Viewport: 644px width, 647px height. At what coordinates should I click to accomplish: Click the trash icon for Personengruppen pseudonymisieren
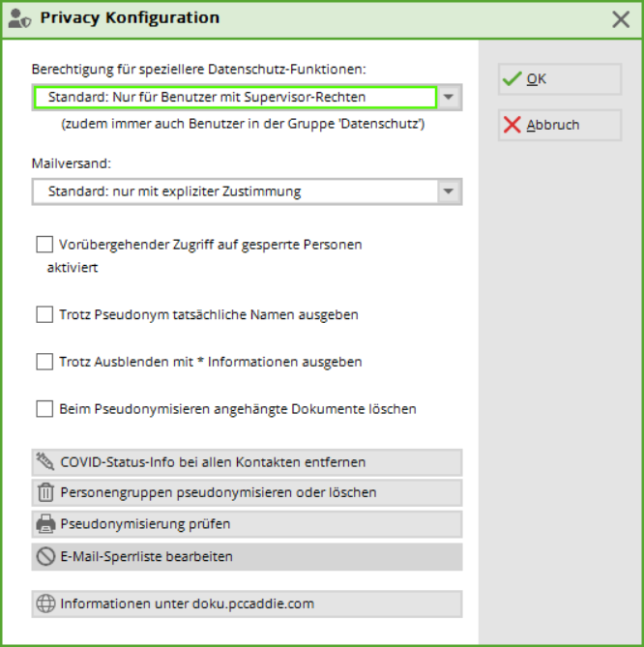[45, 493]
